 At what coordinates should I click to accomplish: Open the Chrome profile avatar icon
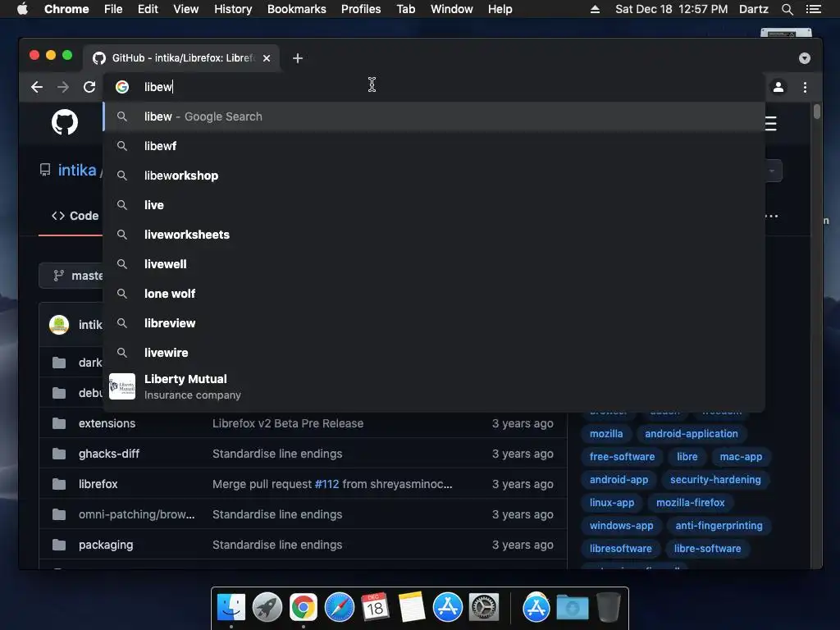click(778, 87)
